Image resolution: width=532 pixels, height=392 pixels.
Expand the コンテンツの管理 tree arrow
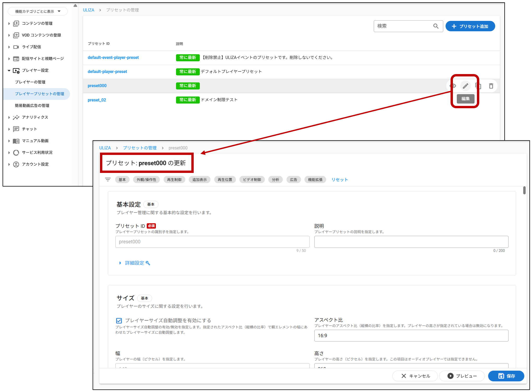[x=9, y=23]
